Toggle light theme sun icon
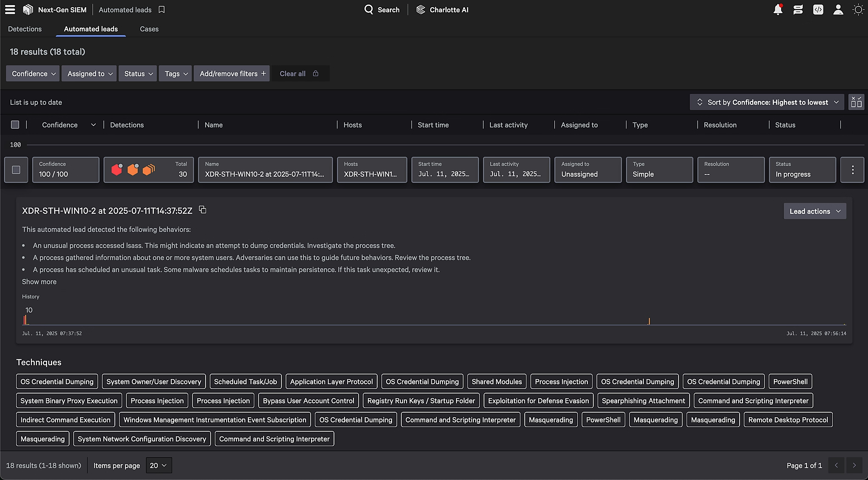 coord(858,9)
